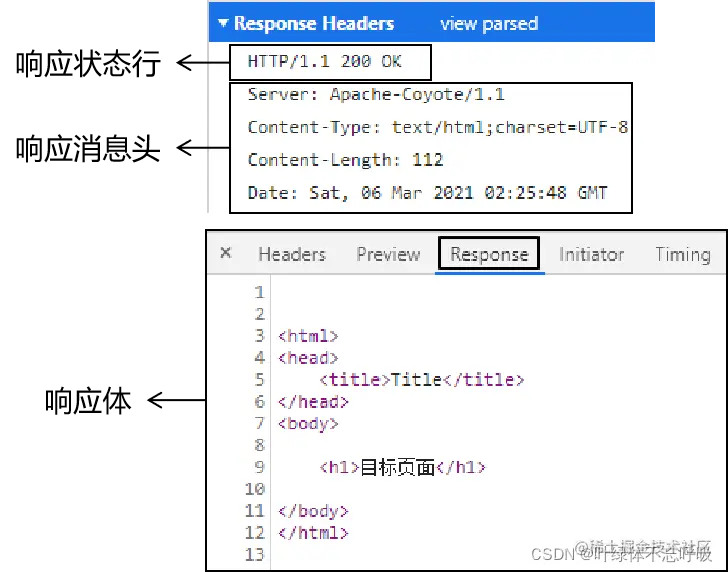Click the '</body>' closing tag line

tap(313, 511)
